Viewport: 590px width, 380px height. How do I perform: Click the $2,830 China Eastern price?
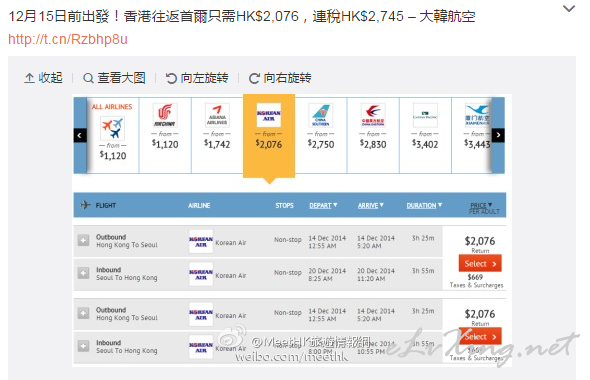tap(373, 144)
